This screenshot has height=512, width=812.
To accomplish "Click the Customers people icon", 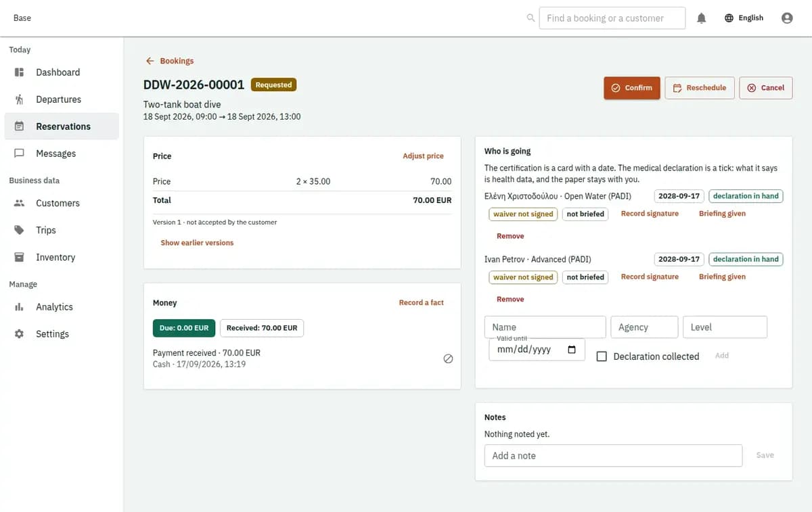I will pos(20,203).
